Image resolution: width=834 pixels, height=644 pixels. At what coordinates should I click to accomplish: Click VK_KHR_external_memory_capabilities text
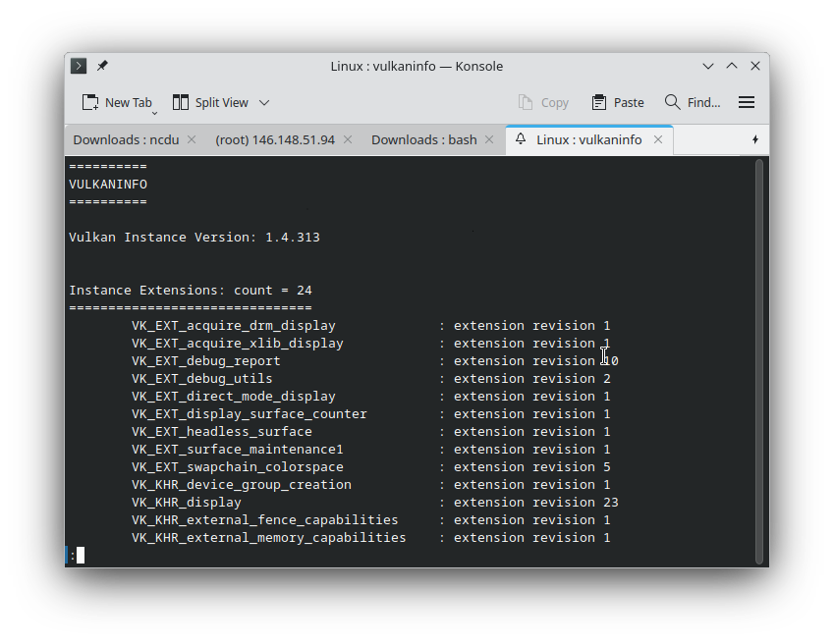[268, 538]
